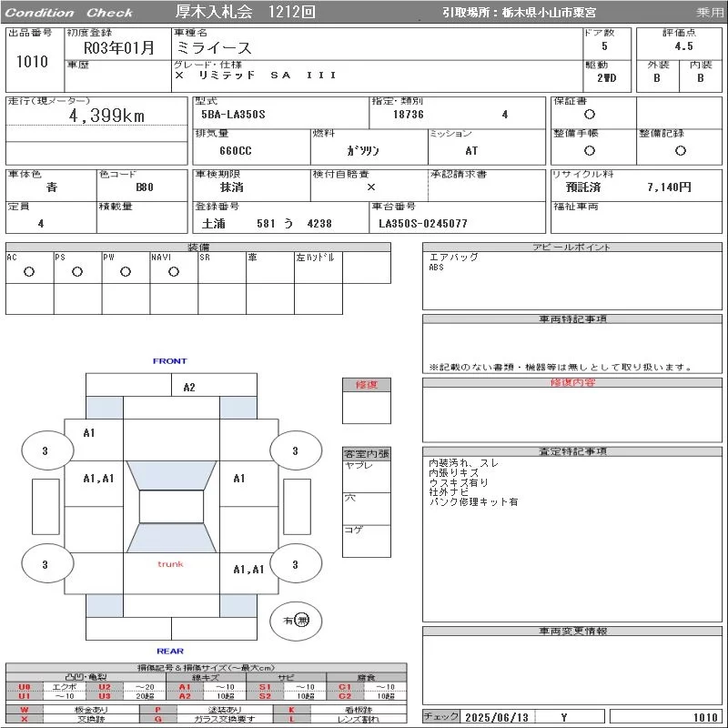This screenshot has width=728, height=728.
Task: Click the lot number 1010 under 出品番号
Action: [x=32, y=61]
